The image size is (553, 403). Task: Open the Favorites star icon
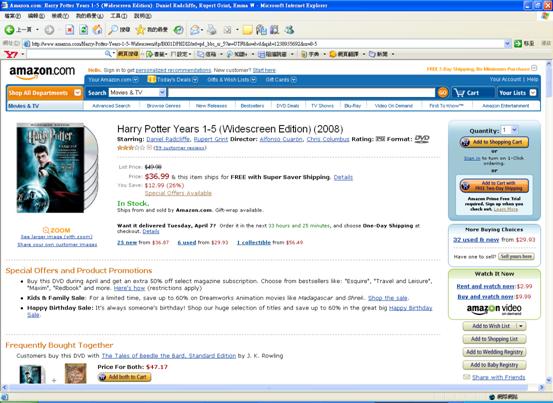point(140,30)
